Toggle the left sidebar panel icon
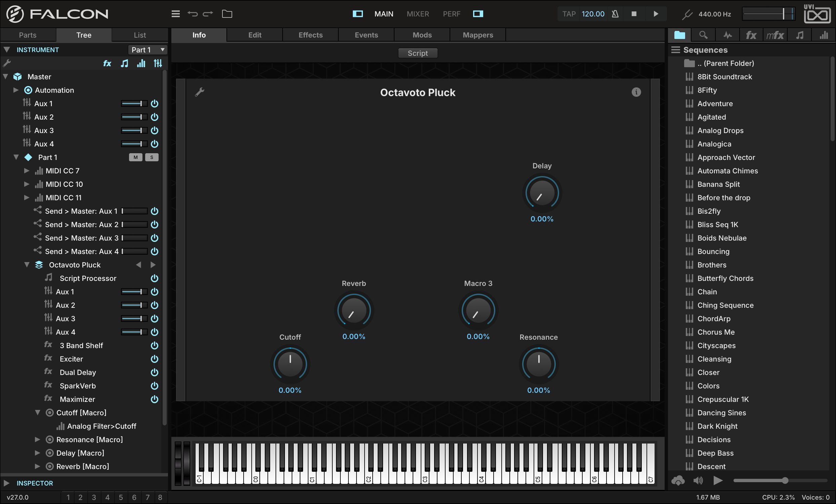Screen dimensions: 836x504 [358, 14]
